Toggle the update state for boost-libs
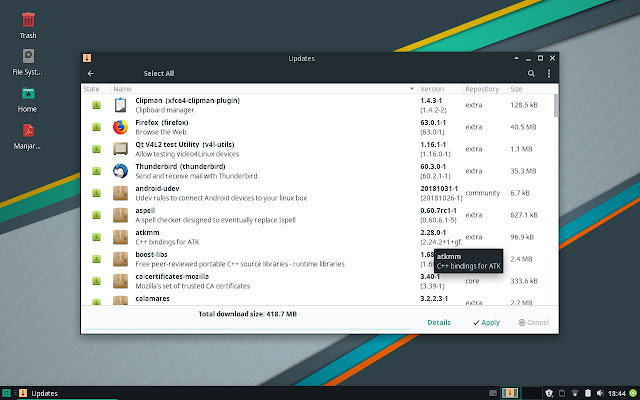 [x=96, y=260]
